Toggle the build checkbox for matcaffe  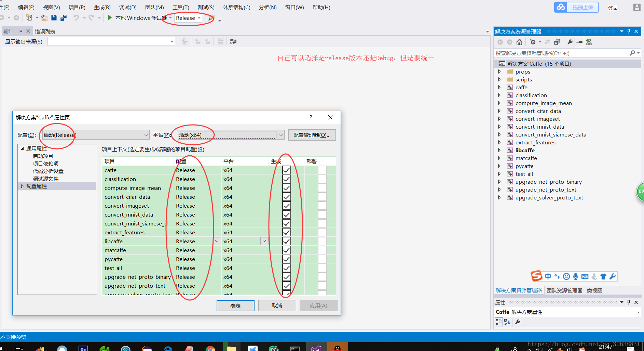coord(287,250)
